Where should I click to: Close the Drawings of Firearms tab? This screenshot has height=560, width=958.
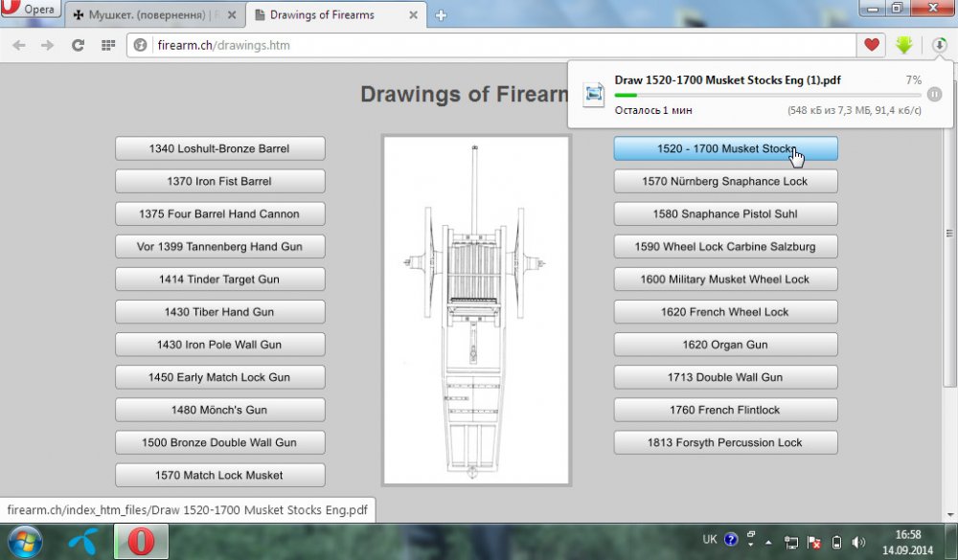tap(413, 15)
